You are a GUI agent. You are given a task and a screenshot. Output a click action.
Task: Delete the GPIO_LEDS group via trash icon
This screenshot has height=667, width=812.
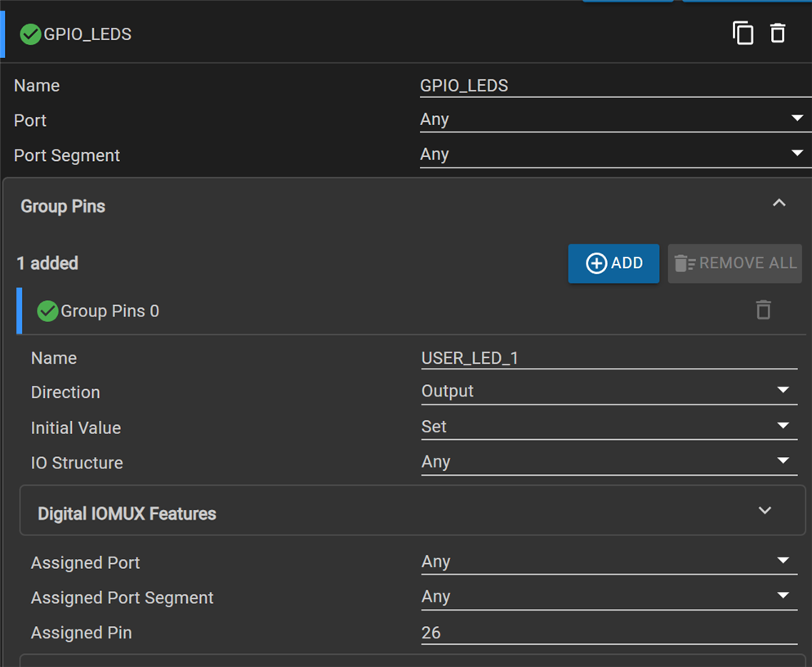click(x=778, y=34)
